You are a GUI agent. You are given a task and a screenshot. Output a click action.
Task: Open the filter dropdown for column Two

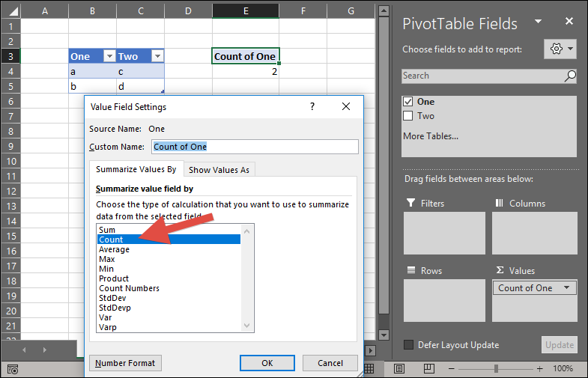pyautogui.click(x=157, y=57)
